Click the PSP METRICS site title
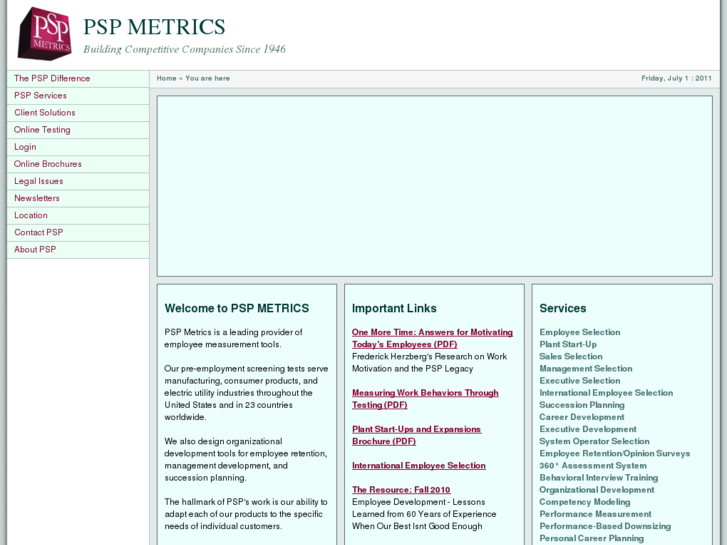 click(154, 27)
